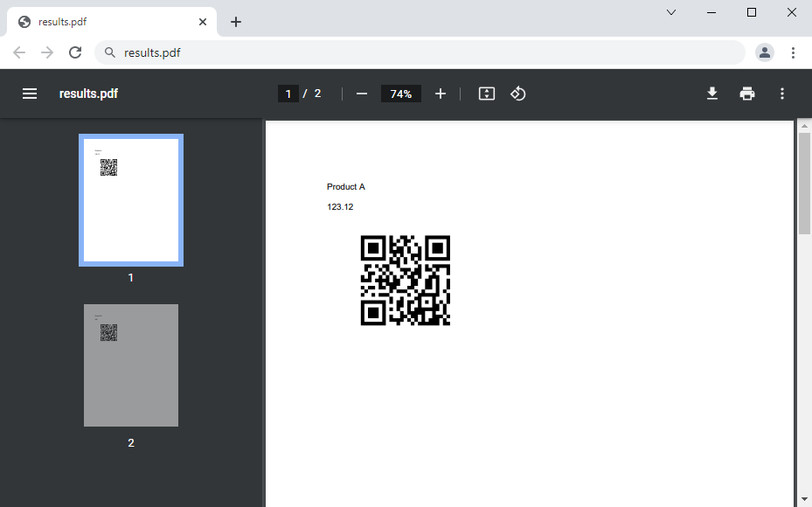
Task: Open the Chrome browser menu dots
Action: (793, 52)
